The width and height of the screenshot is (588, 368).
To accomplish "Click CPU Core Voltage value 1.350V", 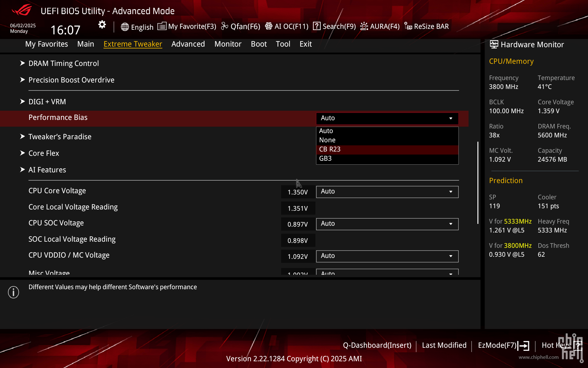I will coord(298,192).
